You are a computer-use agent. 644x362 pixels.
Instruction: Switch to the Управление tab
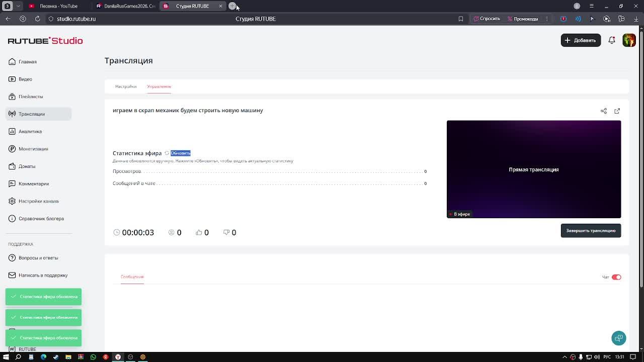point(159,86)
